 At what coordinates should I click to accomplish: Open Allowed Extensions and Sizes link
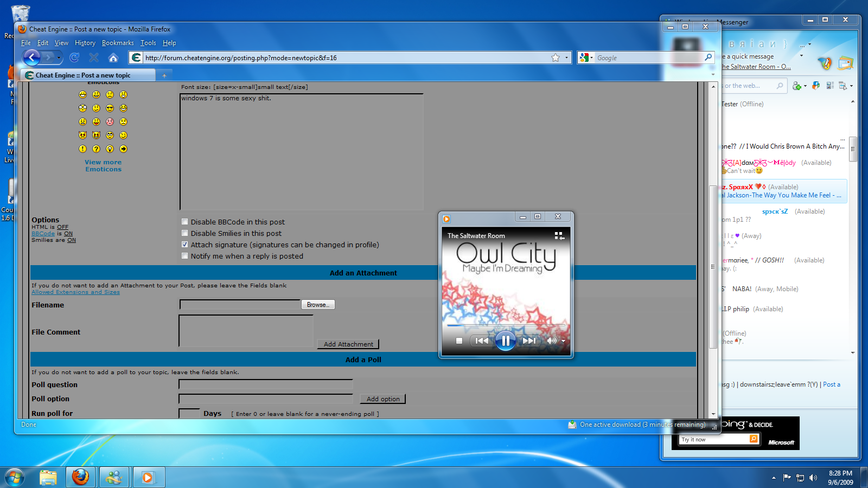tap(75, 292)
